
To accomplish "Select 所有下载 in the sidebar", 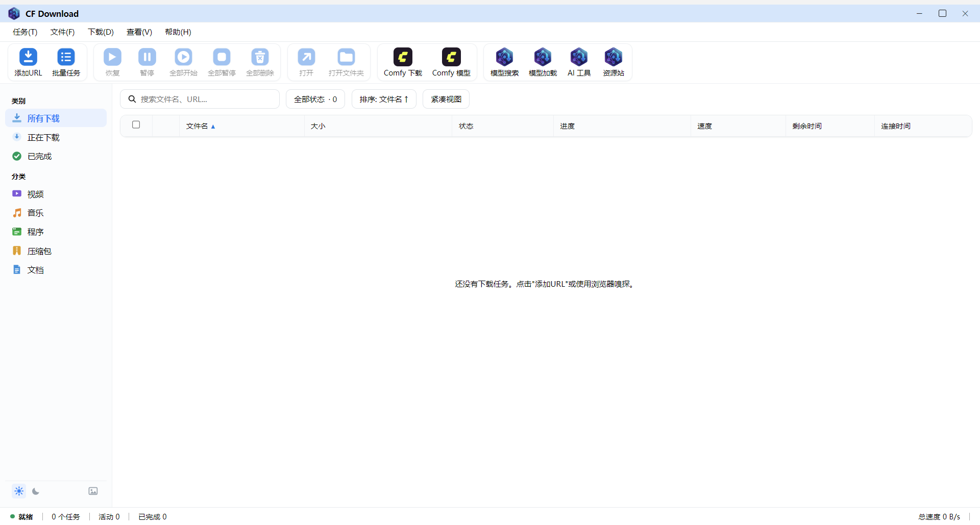I will tap(56, 118).
